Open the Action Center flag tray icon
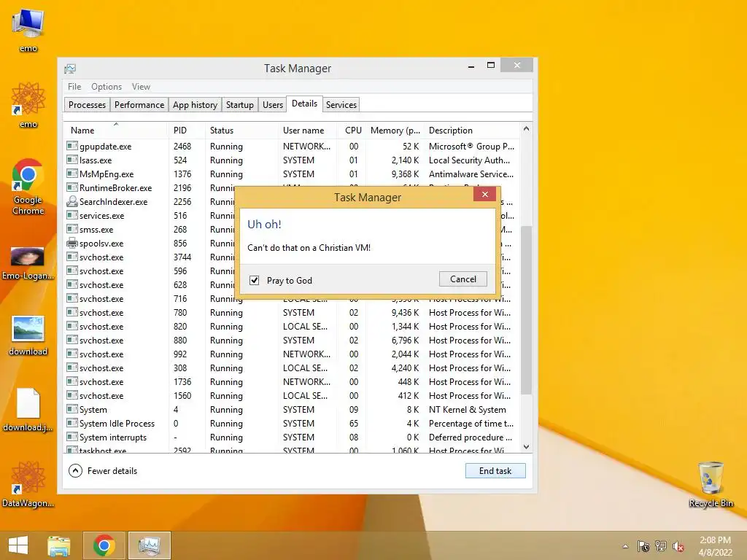The height and width of the screenshot is (560, 747). tap(643, 546)
